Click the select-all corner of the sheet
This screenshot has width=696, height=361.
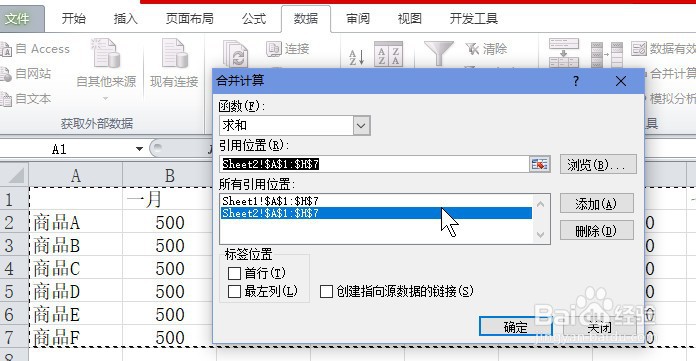pos(15,175)
